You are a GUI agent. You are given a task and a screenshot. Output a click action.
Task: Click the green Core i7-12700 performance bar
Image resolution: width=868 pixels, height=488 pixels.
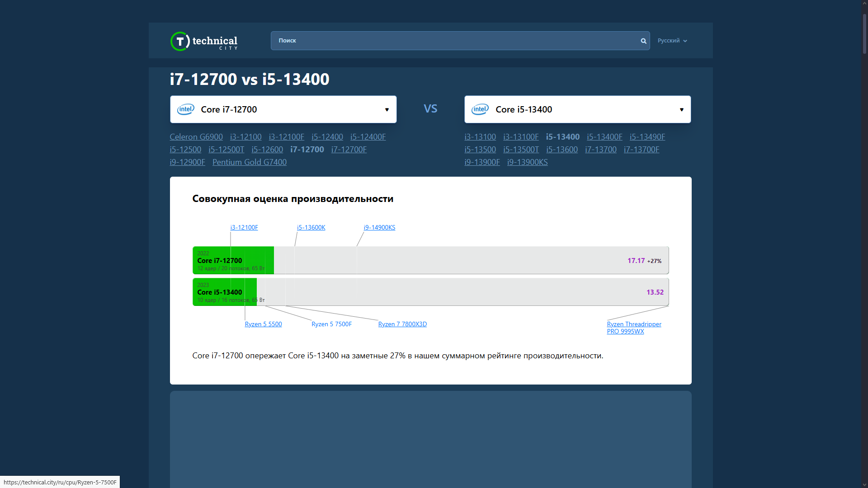click(x=233, y=260)
